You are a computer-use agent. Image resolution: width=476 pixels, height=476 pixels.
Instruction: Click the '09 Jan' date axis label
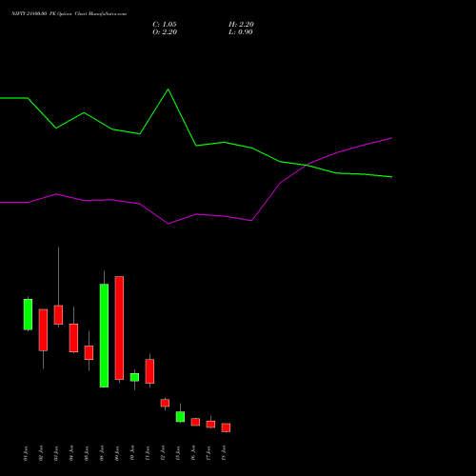(x=117, y=453)
